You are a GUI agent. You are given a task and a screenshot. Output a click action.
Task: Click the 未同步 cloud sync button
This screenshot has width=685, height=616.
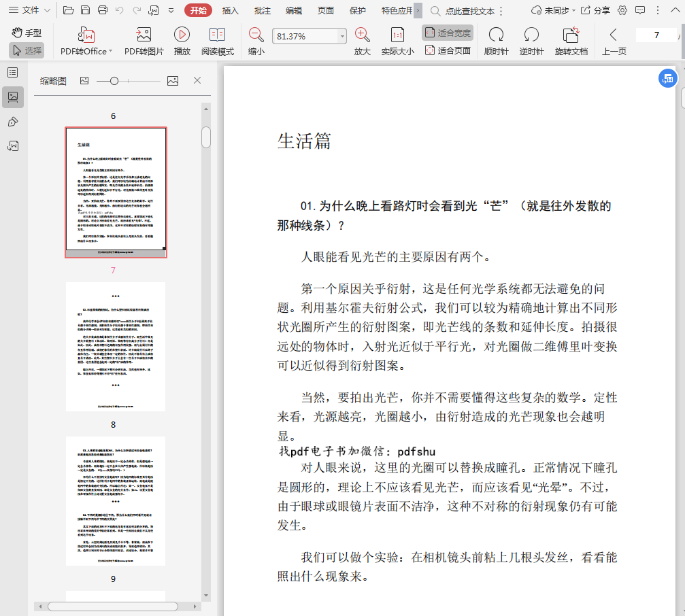[553, 10]
